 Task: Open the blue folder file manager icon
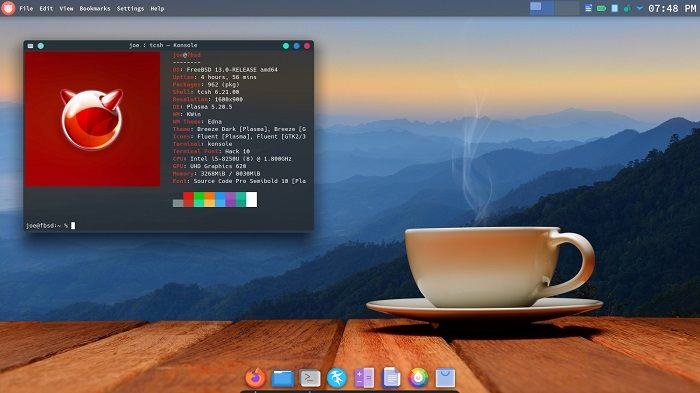point(283,379)
